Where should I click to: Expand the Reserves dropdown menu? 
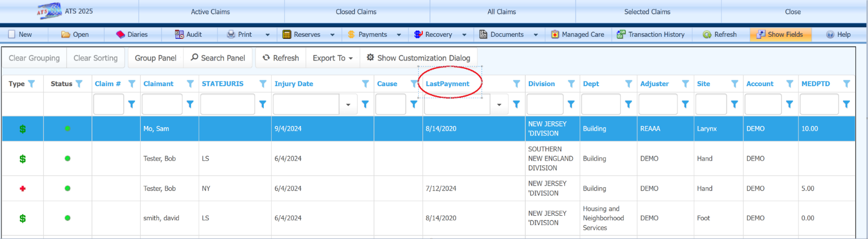[x=332, y=35]
